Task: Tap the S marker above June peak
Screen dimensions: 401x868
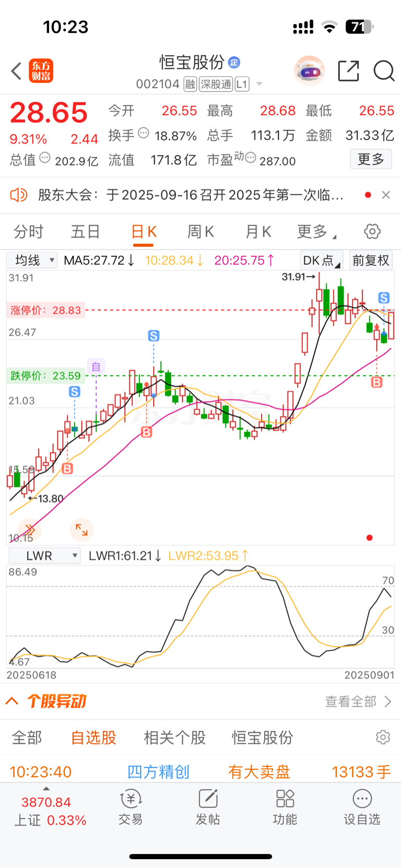Action: point(154,336)
